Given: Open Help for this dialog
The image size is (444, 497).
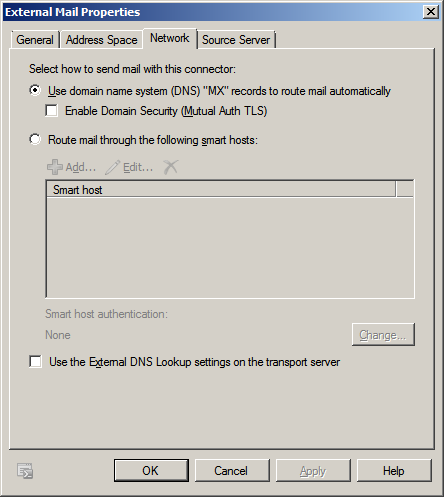Looking at the screenshot, I should (x=394, y=471).
